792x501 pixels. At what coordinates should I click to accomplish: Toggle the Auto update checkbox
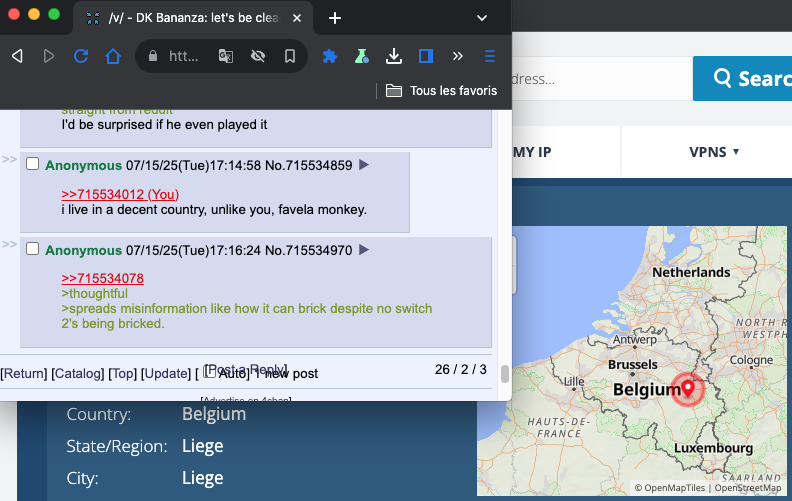click(x=209, y=372)
